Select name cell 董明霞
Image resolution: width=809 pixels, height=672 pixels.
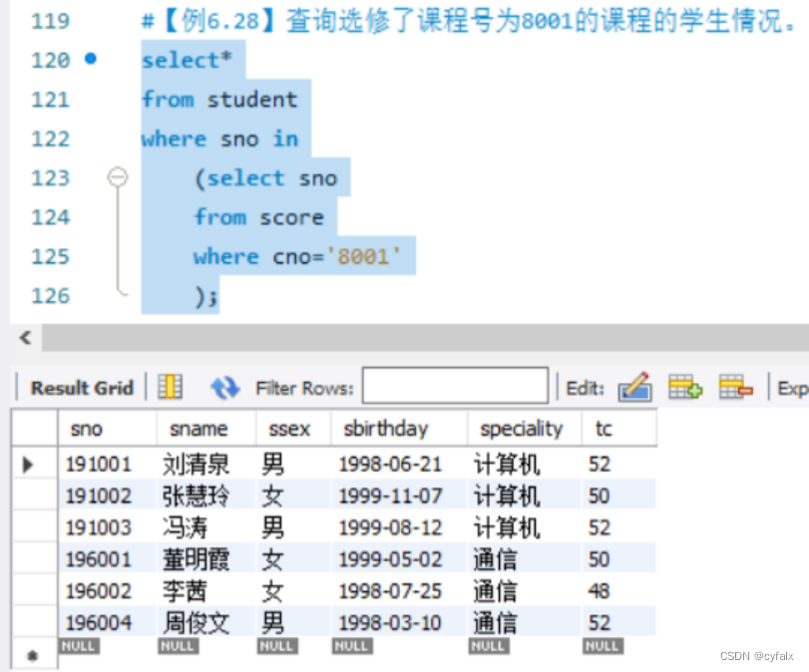coord(205,559)
